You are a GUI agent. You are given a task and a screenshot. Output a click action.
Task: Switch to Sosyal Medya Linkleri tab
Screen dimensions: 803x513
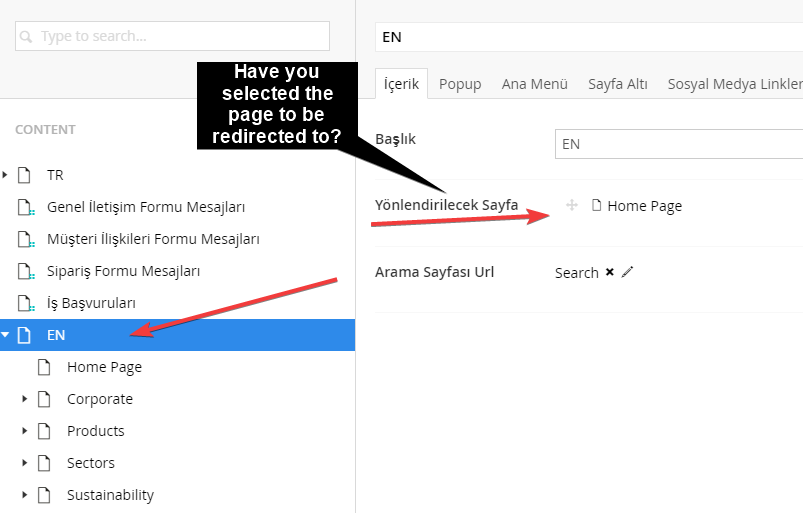coord(735,83)
